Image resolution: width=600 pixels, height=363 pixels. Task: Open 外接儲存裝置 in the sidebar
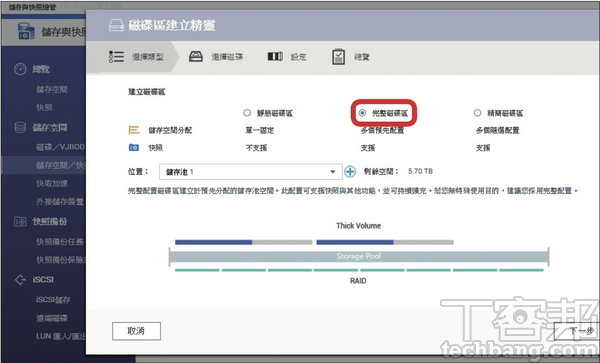click(60, 202)
